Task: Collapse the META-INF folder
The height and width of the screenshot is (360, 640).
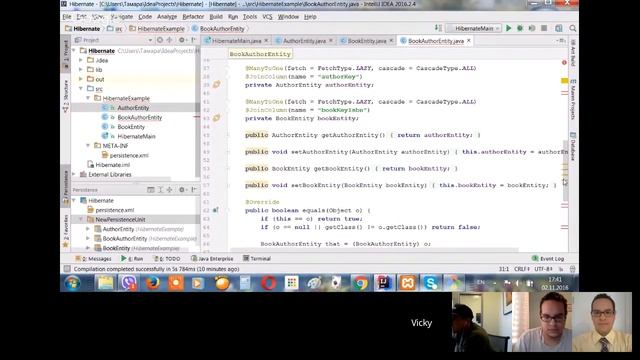Action: point(88,145)
